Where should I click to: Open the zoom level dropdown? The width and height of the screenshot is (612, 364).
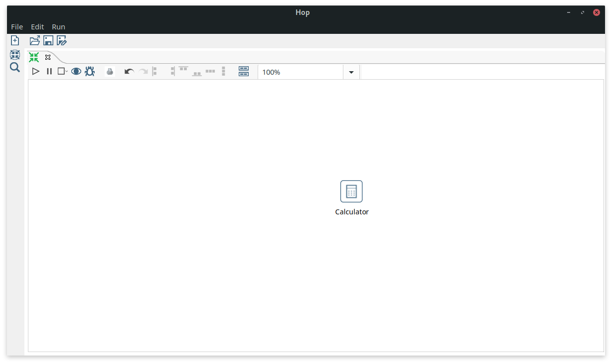pyautogui.click(x=351, y=72)
